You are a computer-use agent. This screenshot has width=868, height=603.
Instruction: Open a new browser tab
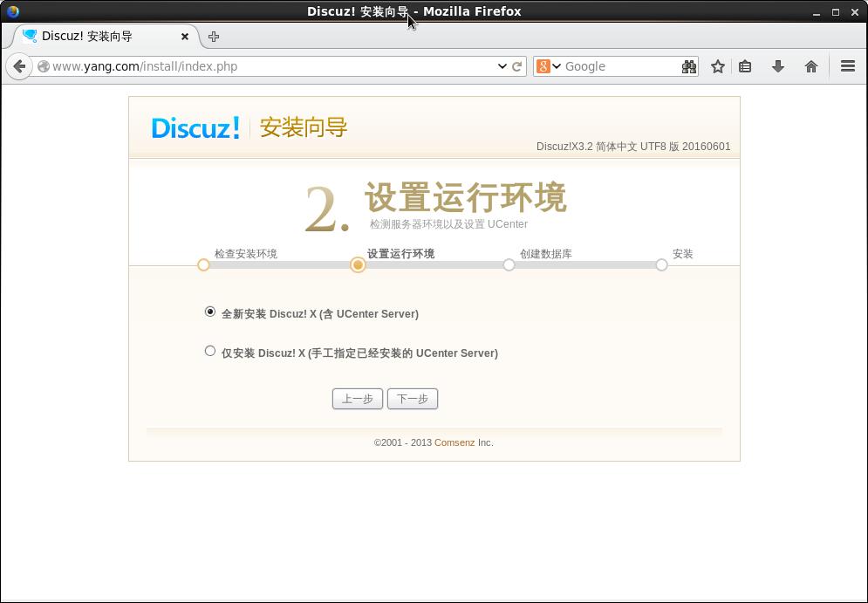(x=214, y=37)
